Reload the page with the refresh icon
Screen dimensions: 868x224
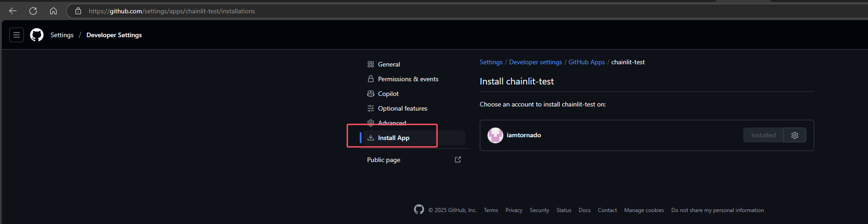pos(33,11)
